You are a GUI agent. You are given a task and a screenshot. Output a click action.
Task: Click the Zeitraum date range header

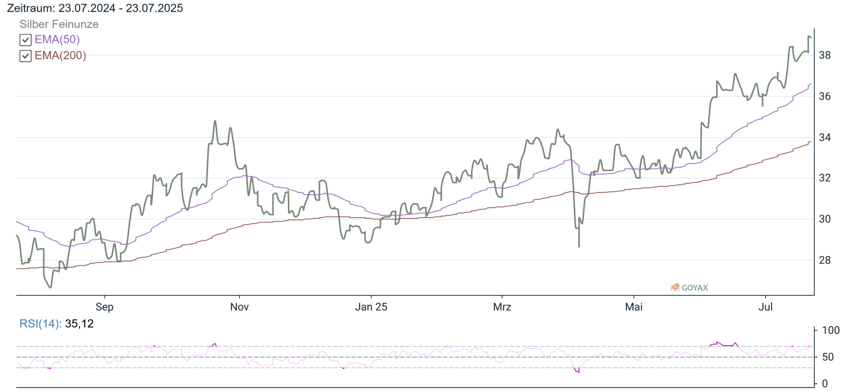click(95, 8)
